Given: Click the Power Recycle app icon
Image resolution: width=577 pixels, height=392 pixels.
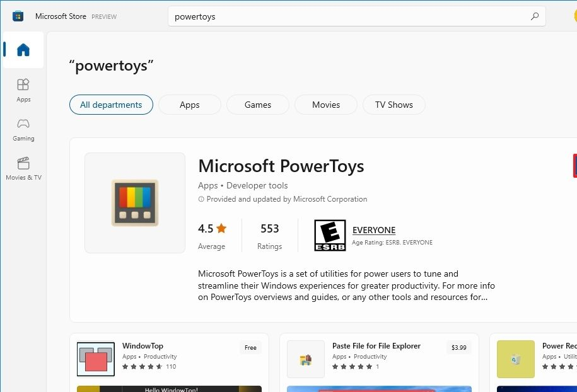Looking at the screenshot, I should (516, 359).
